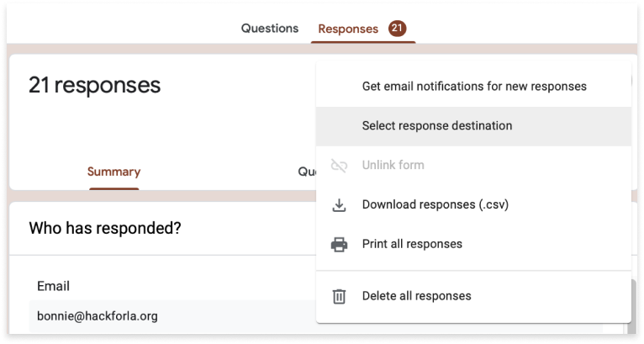This screenshot has width=644, height=344.
Task: Click the unlink form broken-chain icon
Action: click(340, 166)
